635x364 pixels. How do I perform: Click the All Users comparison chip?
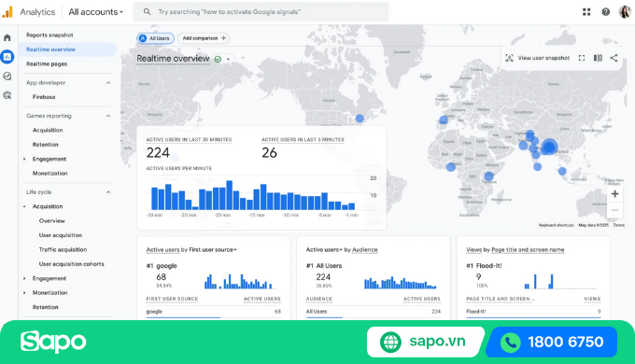[156, 38]
